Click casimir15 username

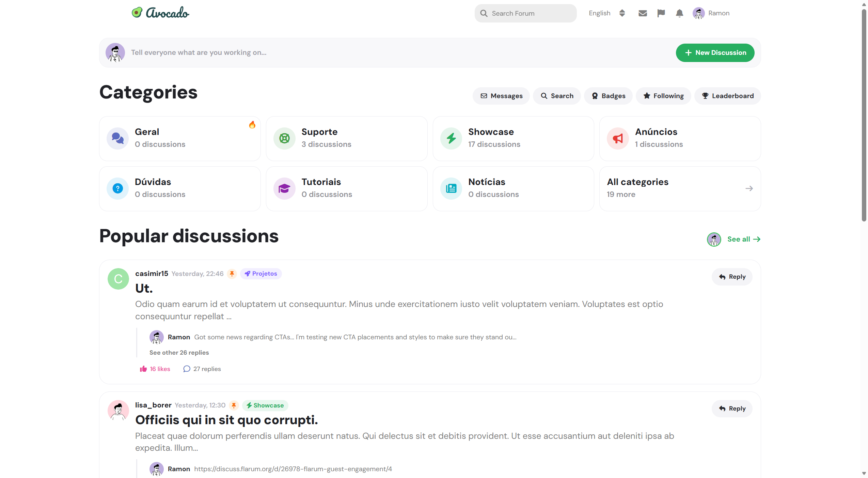pyautogui.click(x=152, y=274)
